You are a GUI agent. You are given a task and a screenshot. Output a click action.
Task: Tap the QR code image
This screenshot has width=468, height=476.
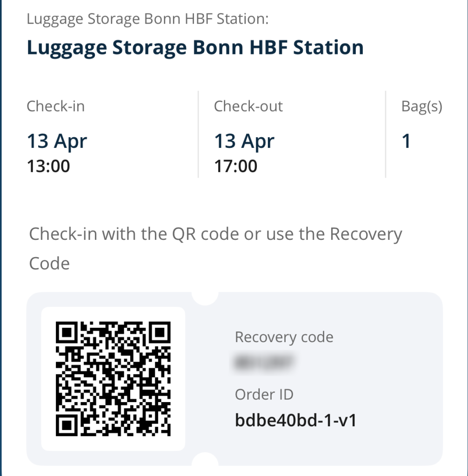coord(113,379)
